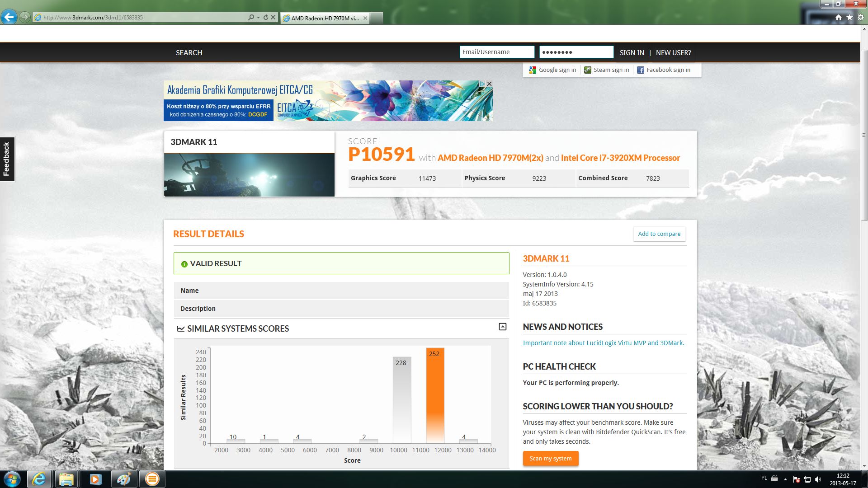The width and height of the screenshot is (868, 488).
Task: Click the page vertical scrollbar
Action: (x=864, y=136)
